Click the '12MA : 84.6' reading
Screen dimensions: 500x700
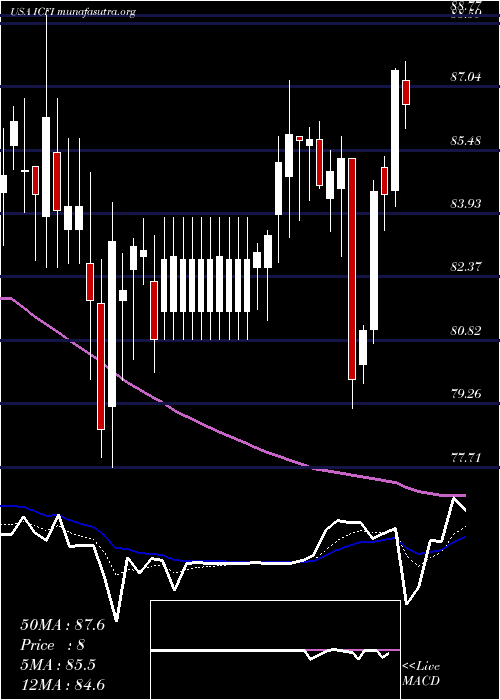point(62,685)
